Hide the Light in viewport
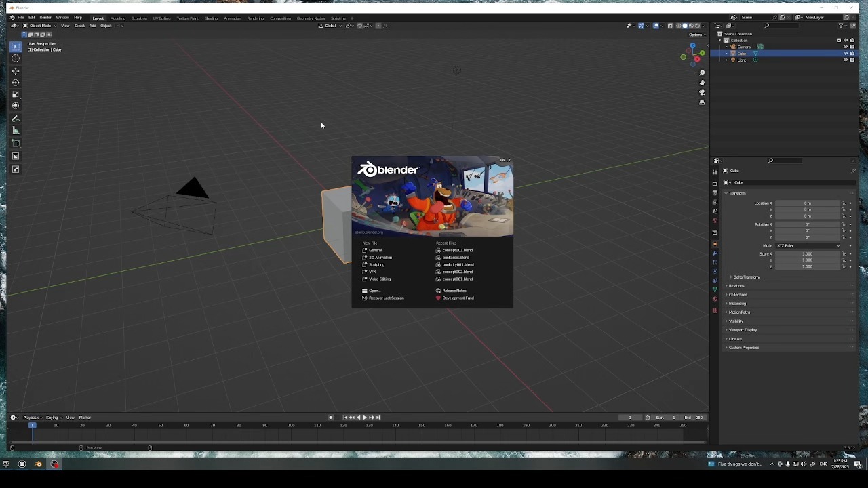The image size is (868, 488). pyautogui.click(x=845, y=60)
